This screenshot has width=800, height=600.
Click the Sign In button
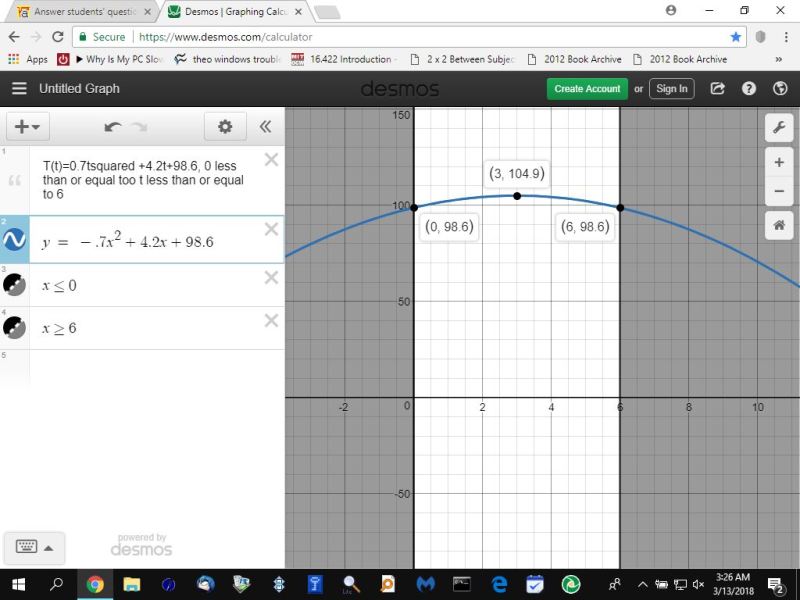coord(671,88)
